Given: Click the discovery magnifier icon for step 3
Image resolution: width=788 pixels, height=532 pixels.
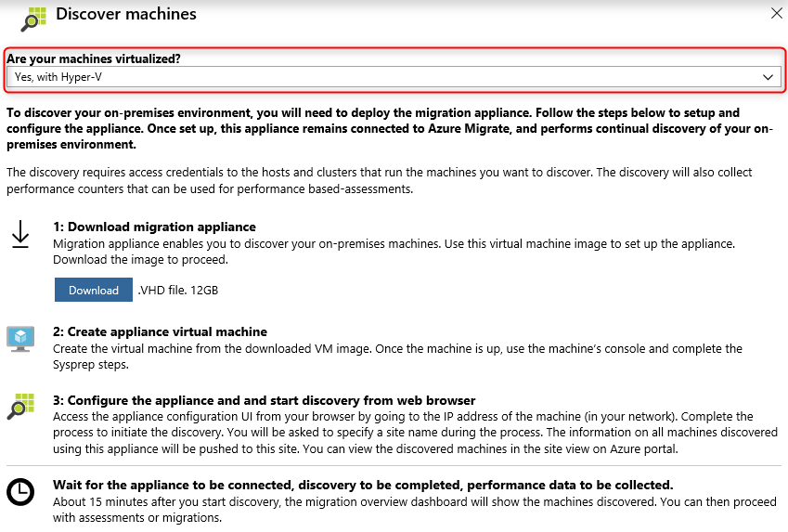Looking at the screenshot, I should coord(20,407).
